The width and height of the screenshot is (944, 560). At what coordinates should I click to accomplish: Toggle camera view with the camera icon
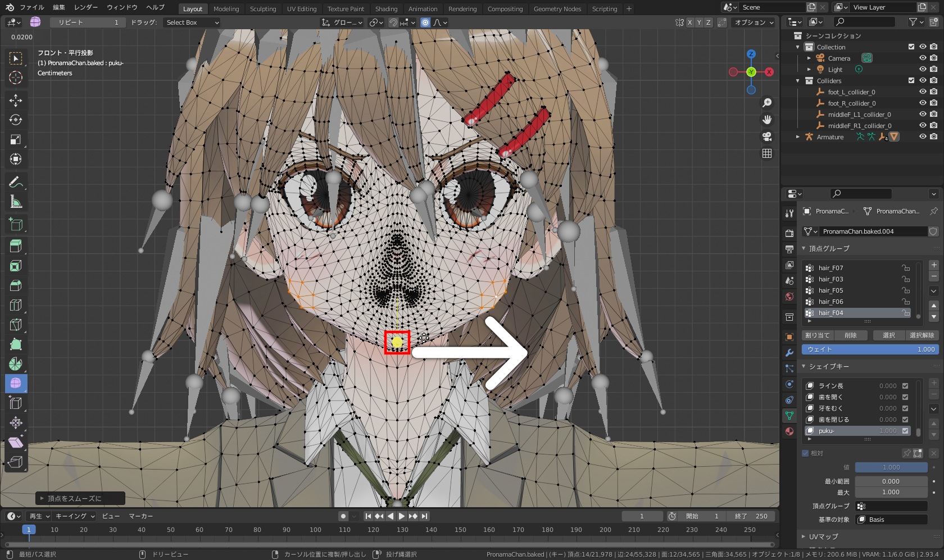click(x=767, y=136)
